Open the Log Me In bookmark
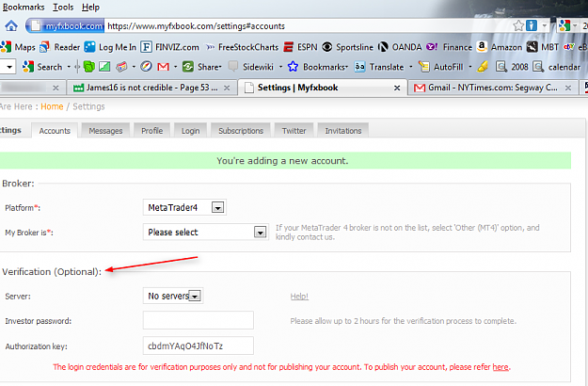 [110, 47]
